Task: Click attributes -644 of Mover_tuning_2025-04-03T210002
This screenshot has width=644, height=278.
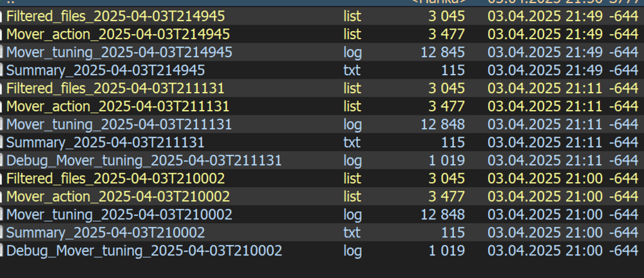Action: click(x=623, y=215)
